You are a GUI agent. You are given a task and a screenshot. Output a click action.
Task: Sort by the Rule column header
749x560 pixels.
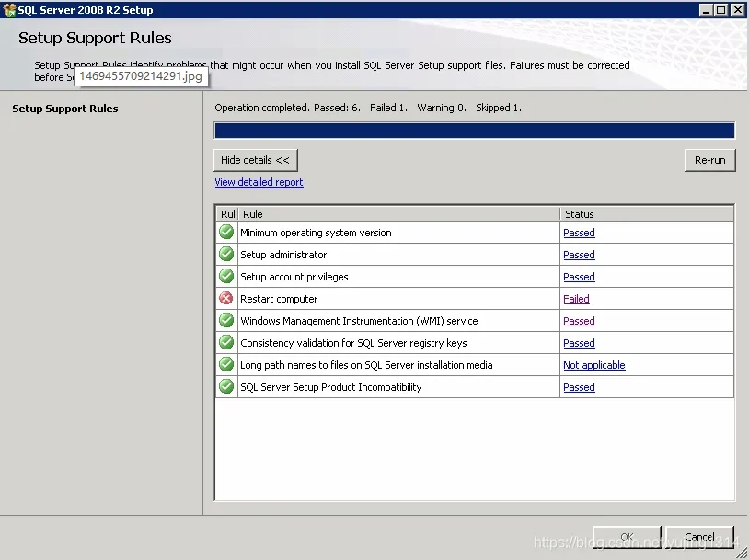(x=398, y=214)
